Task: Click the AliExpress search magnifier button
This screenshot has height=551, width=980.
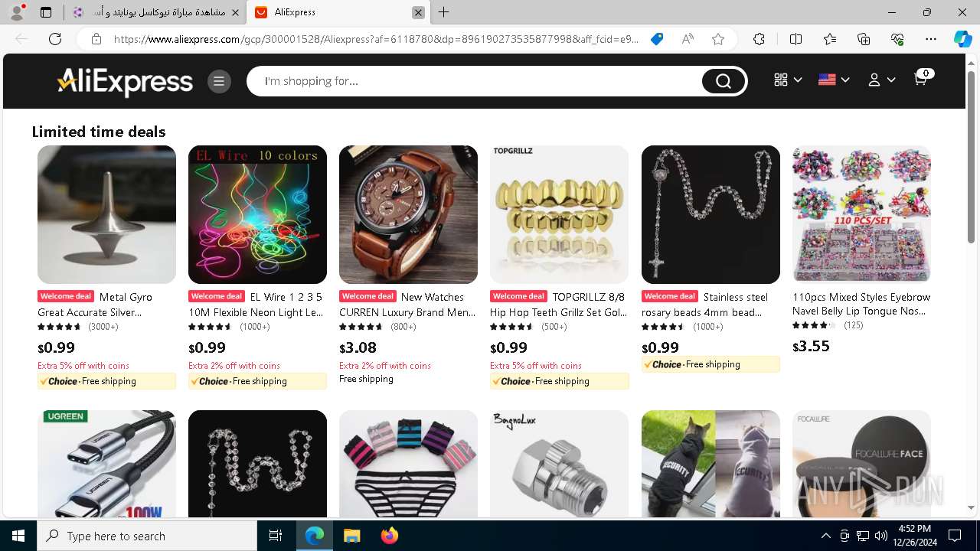Action: coord(723,81)
